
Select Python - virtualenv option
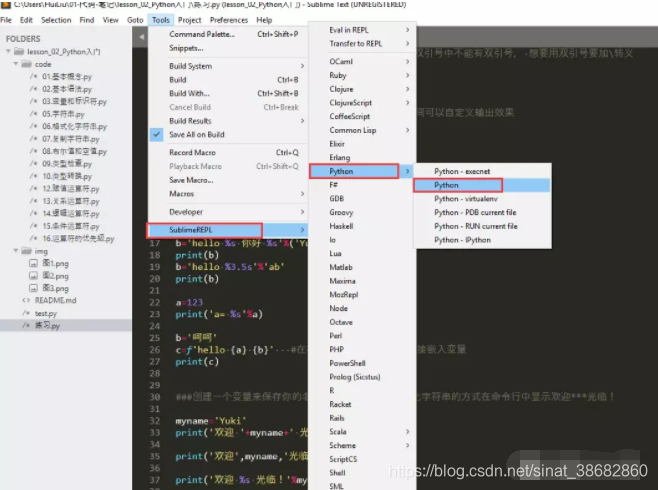coord(482,199)
